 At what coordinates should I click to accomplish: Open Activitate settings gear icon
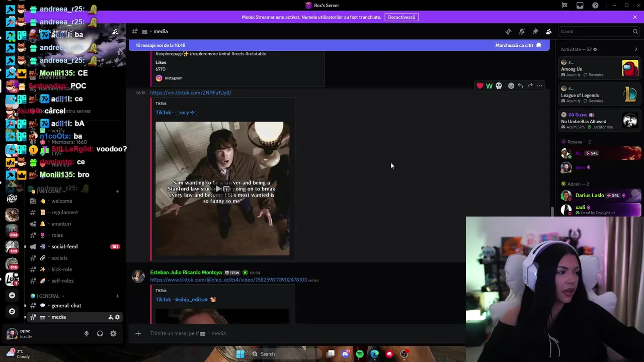point(595,49)
